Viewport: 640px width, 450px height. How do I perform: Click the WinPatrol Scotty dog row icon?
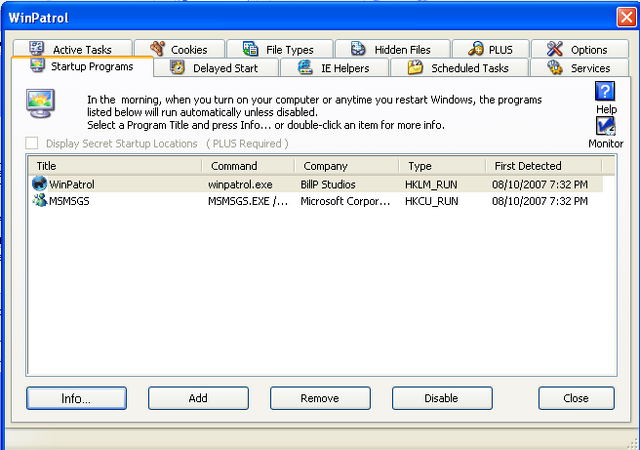40,184
